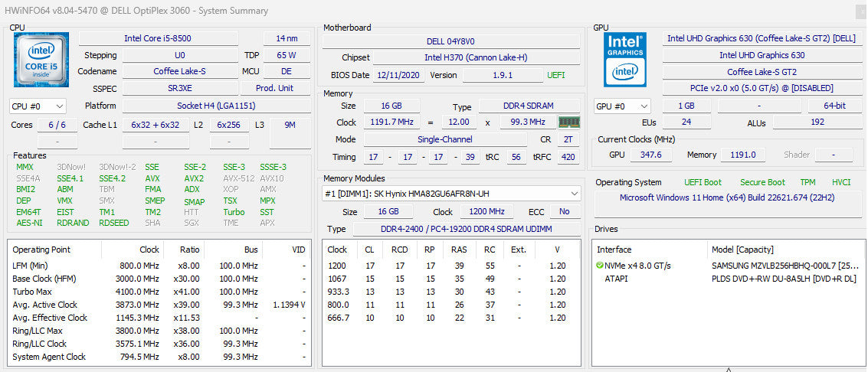Screen dimensions: 868x372
Task: Click the 1191.7 MHz memory clock value
Action: coord(391,122)
